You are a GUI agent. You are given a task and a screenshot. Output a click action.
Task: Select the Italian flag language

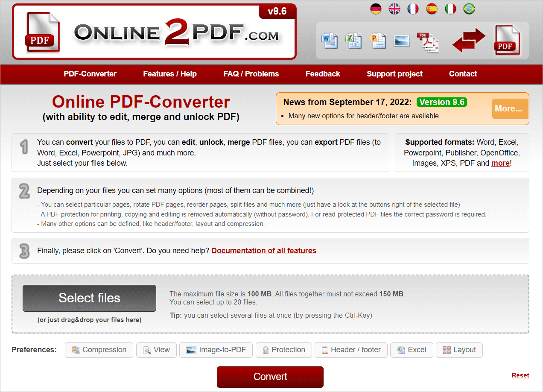[x=451, y=9]
